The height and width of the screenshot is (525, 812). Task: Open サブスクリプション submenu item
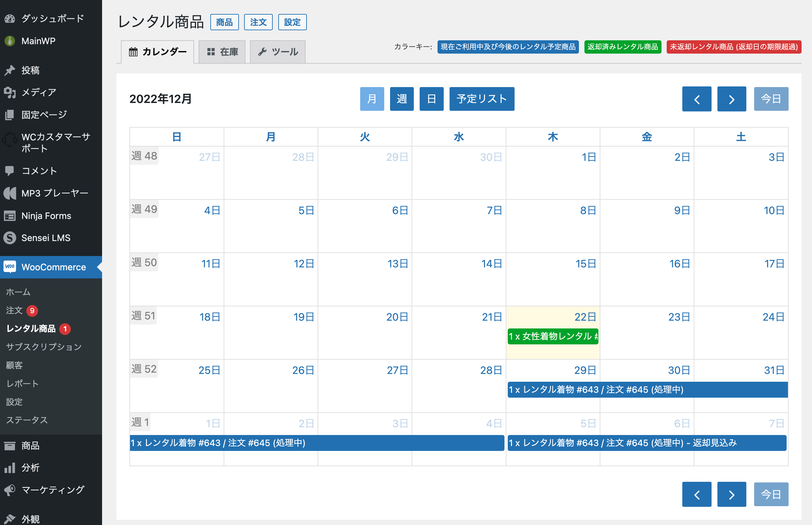pos(44,347)
